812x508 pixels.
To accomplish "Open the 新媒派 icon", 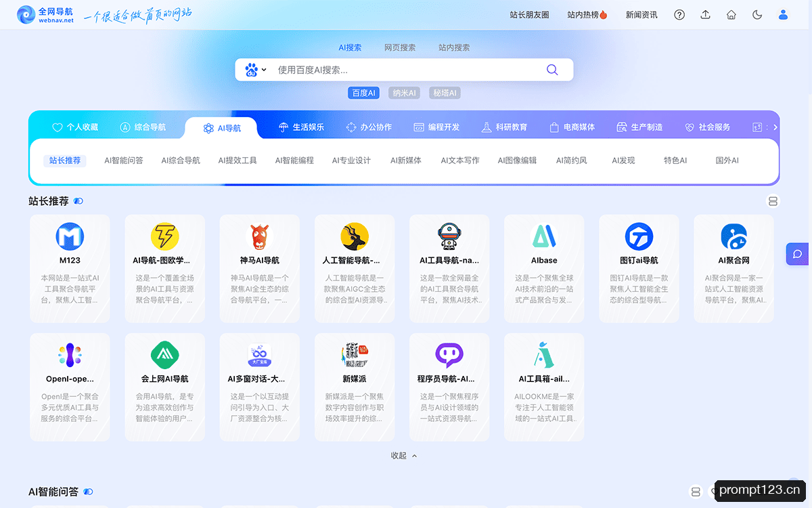I will tap(355, 355).
